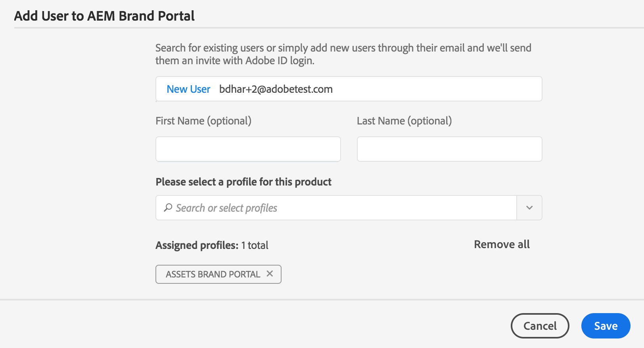Viewport: 644px width, 348px height.
Task: Click the Last Name (optional) label
Action: coord(404,121)
